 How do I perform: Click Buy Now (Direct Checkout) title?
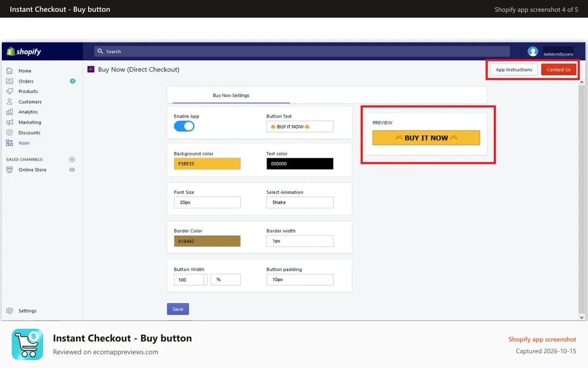pyautogui.click(x=139, y=70)
